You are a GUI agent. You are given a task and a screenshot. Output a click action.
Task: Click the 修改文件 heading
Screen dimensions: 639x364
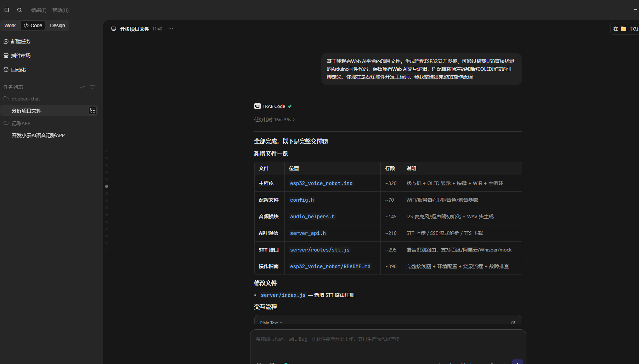(x=265, y=283)
